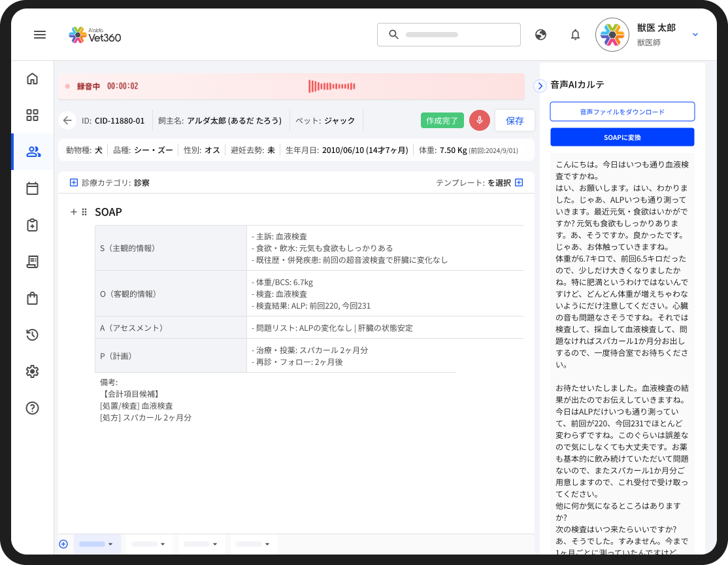
Task: Select the fourth bottom tab
Action: (x=254, y=543)
